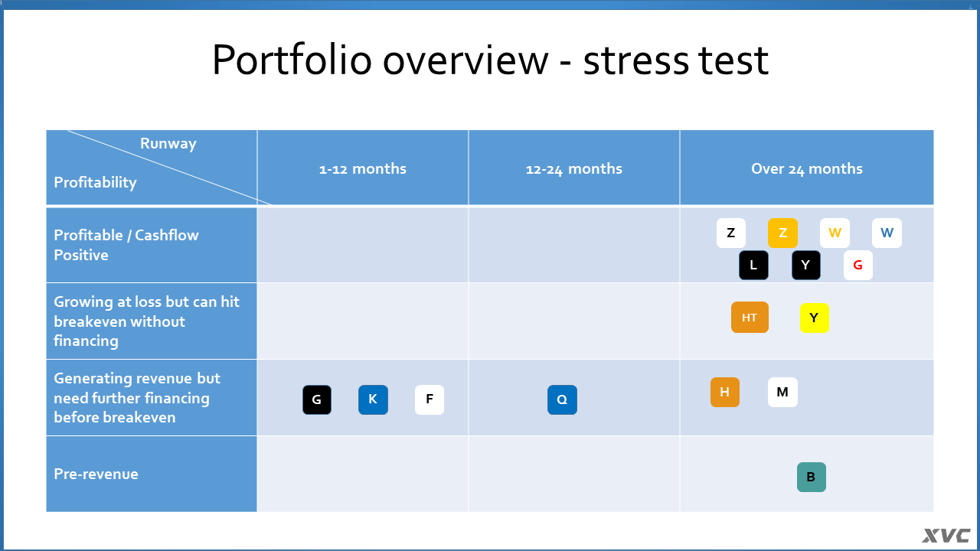Image resolution: width=980 pixels, height=551 pixels.
Task: Select the teal B badge in Pre-revenue row
Action: 812,477
